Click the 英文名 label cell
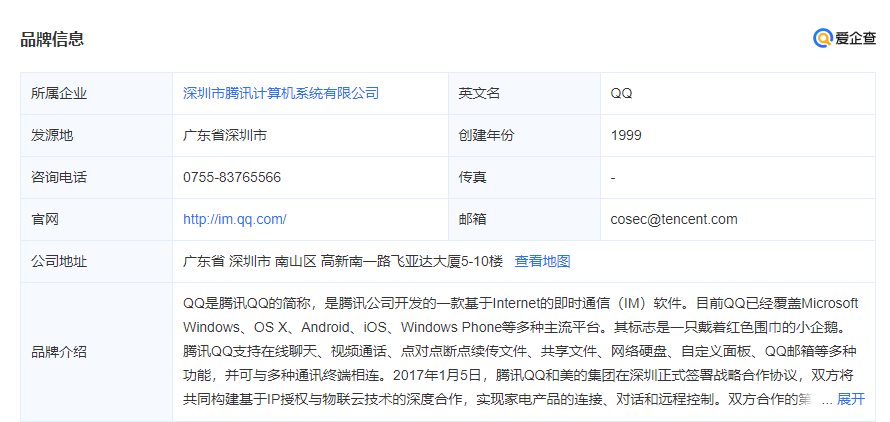The width and height of the screenshot is (890, 422). [524, 93]
